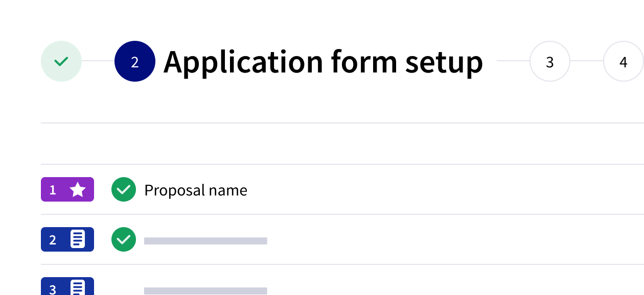
Task: Jump to step 4 in the stepper
Action: tap(623, 62)
